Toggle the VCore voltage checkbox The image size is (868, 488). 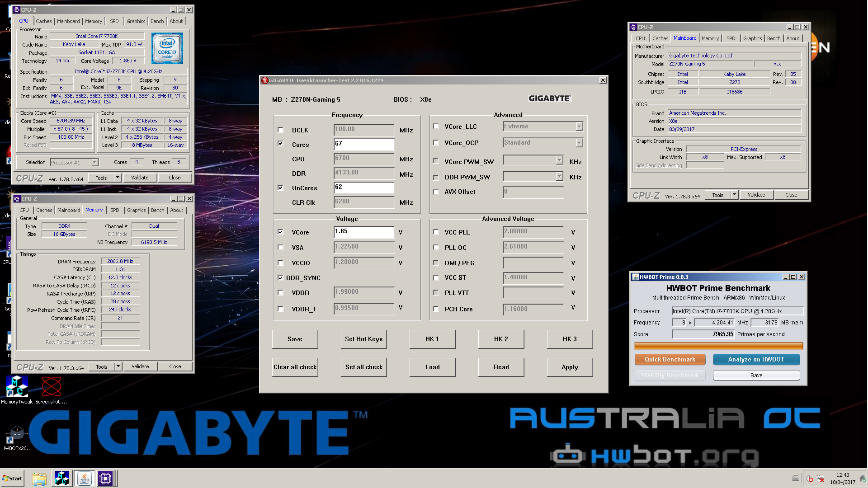click(x=280, y=232)
